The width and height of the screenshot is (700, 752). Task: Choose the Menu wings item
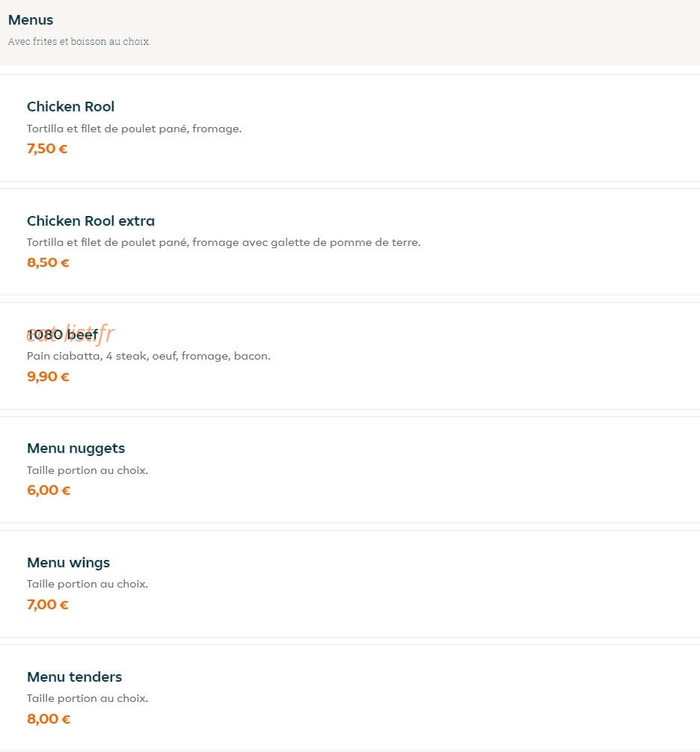(x=350, y=584)
